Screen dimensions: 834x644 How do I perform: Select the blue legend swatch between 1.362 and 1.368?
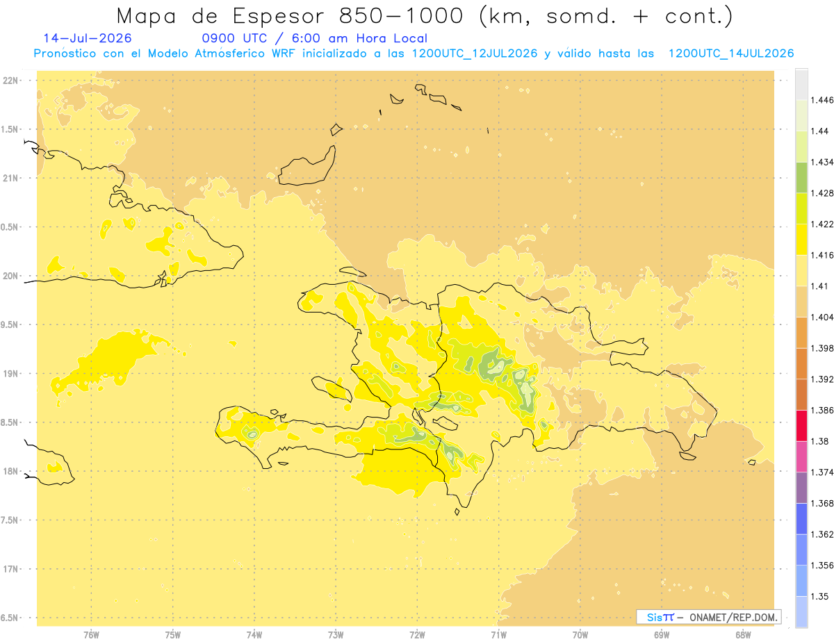(x=801, y=518)
